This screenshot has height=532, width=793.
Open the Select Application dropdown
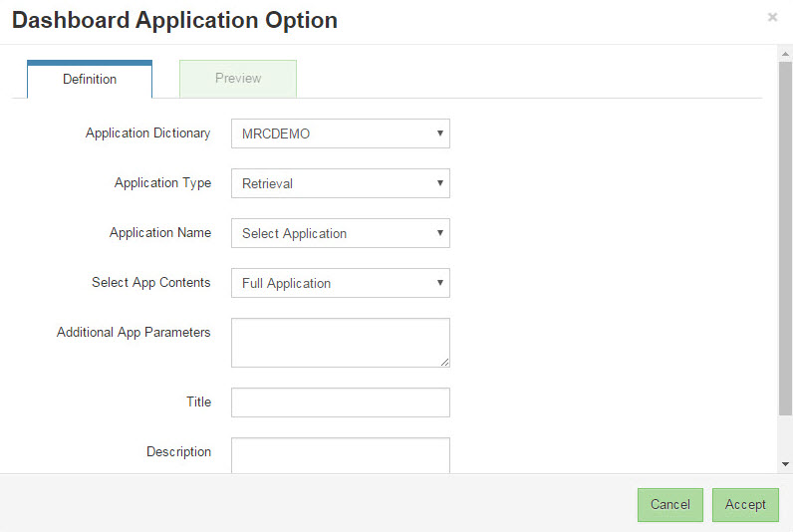(x=341, y=233)
